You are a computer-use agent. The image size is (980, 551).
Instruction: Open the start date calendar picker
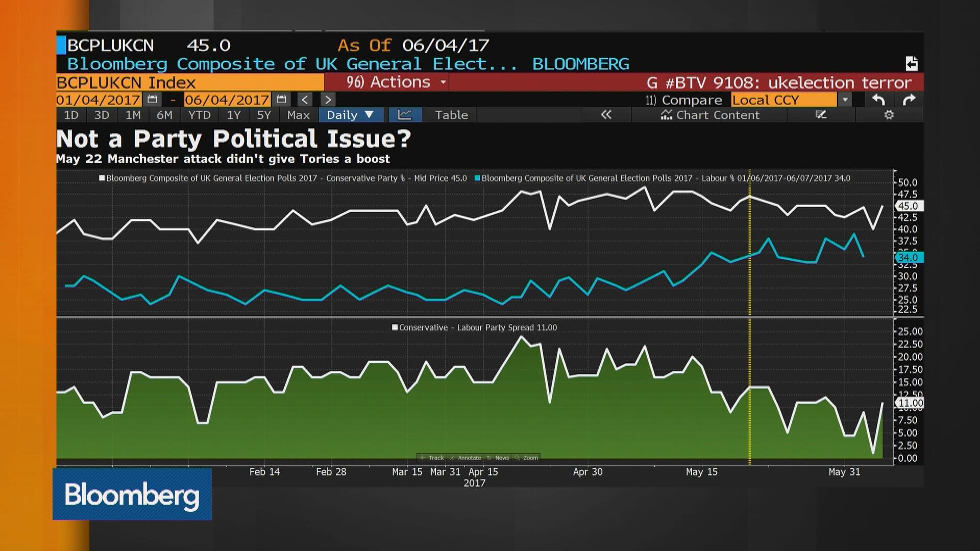point(152,99)
